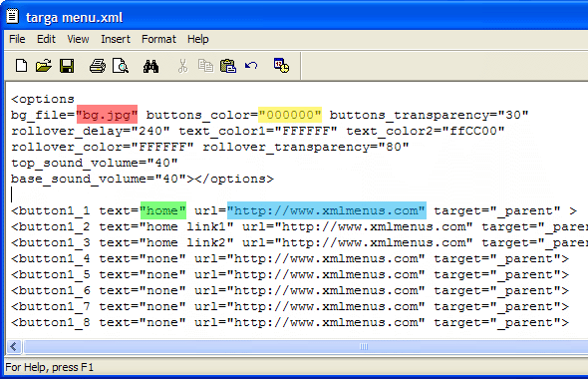This screenshot has height=379, width=588.
Task: Click the text_color2="ffCC00" attribute
Action: (426, 132)
